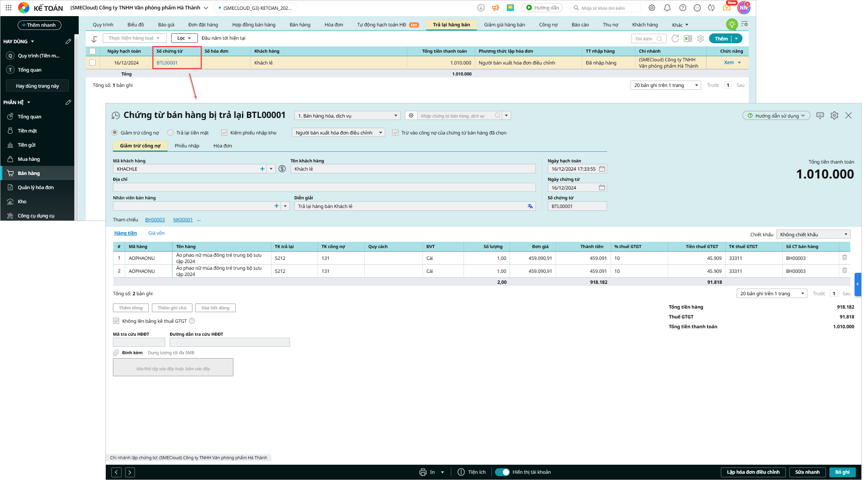Image resolution: width=868 pixels, height=482 pixels.
Task: Export list with the Excel icon
Action: (x=688, y=39)
